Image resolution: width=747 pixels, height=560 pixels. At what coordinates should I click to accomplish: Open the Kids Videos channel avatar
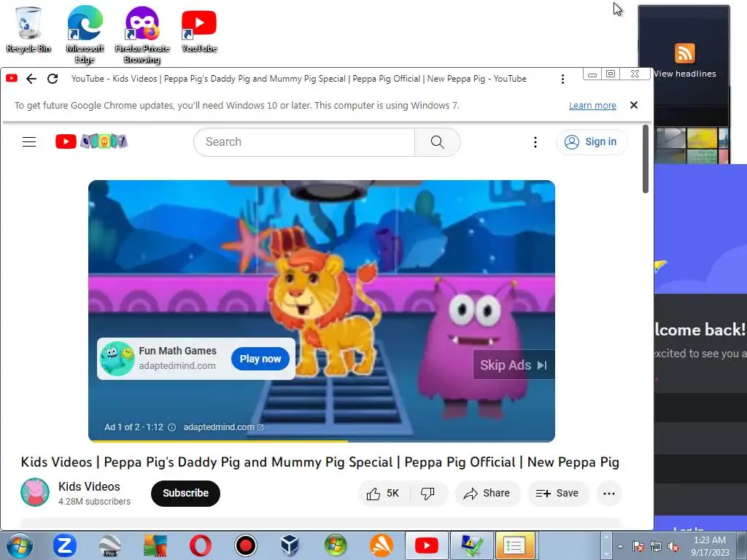coord(35,492)
